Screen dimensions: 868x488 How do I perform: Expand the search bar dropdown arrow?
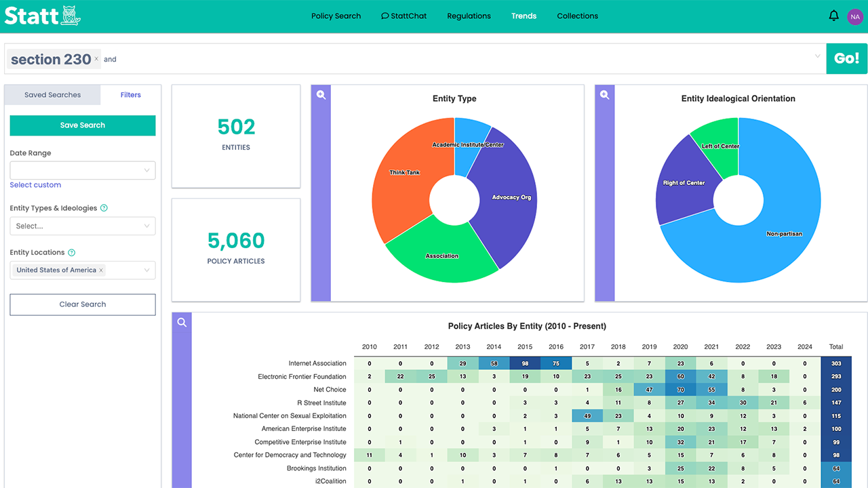[x=817, y=56]
